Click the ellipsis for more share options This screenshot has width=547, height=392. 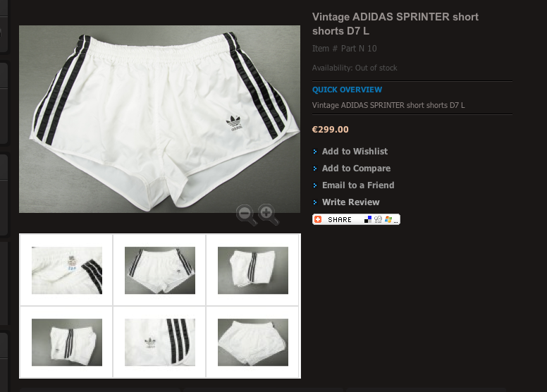[396, 220]
